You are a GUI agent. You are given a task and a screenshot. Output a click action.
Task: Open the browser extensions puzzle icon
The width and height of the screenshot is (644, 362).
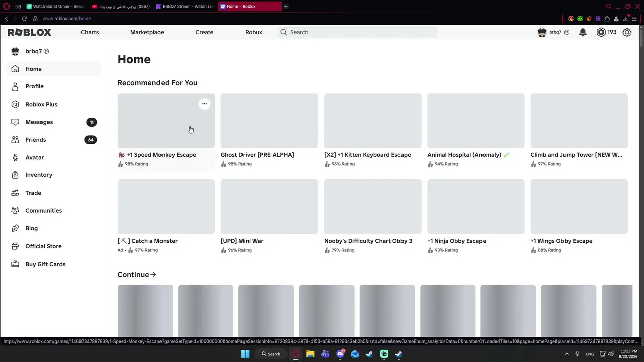click(x=607, y=19)
